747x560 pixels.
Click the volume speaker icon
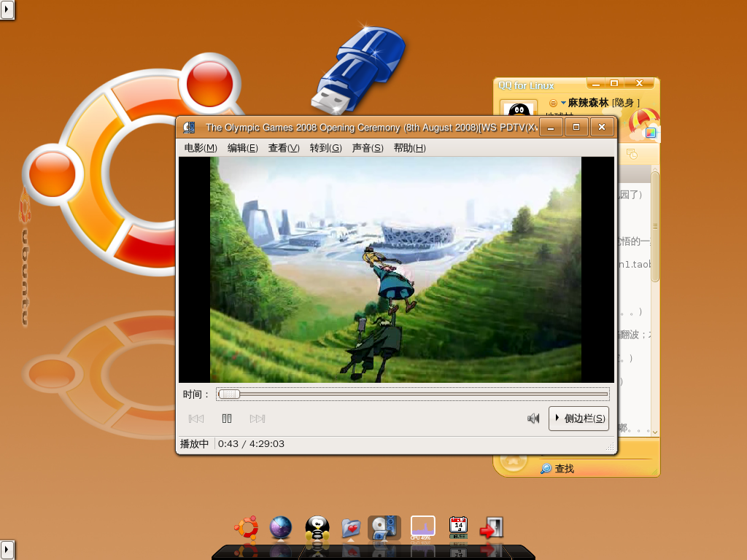pyautogui.click(x=533, y=419)
